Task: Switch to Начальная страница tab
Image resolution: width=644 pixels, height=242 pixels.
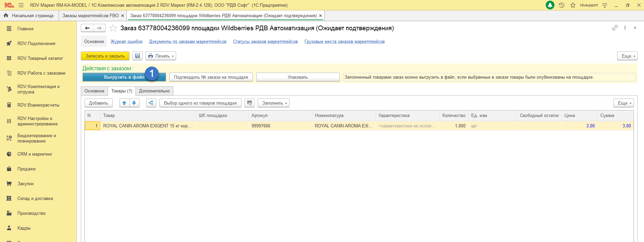Action: pos(29,16)
